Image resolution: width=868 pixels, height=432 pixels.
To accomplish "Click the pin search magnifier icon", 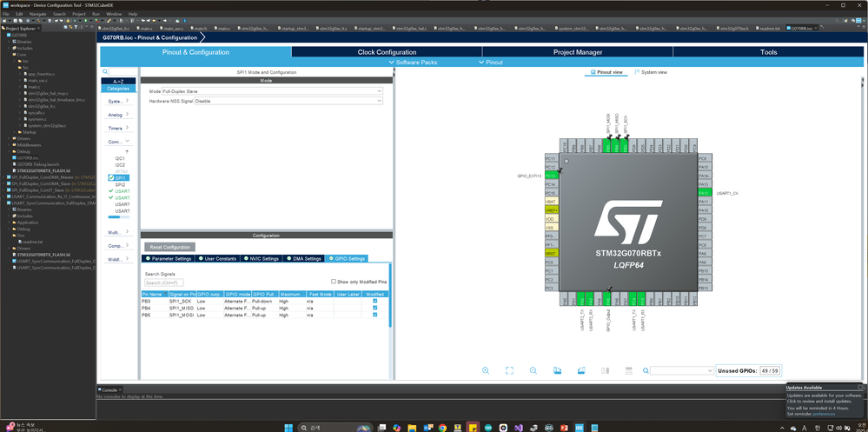I will [x=646, y=370].
